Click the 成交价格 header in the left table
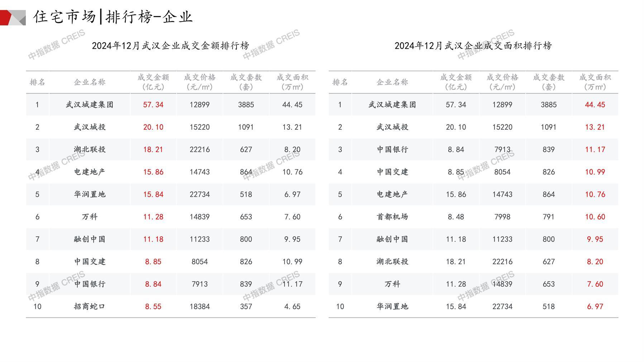This screenshot has width=644, height=362. click(x=200, y=82)
